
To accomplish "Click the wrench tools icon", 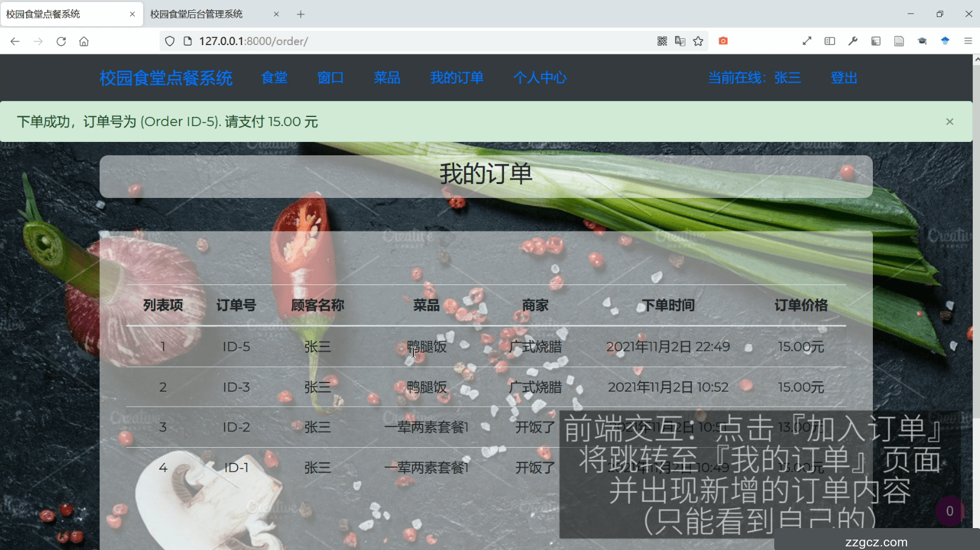I will 853,41.
